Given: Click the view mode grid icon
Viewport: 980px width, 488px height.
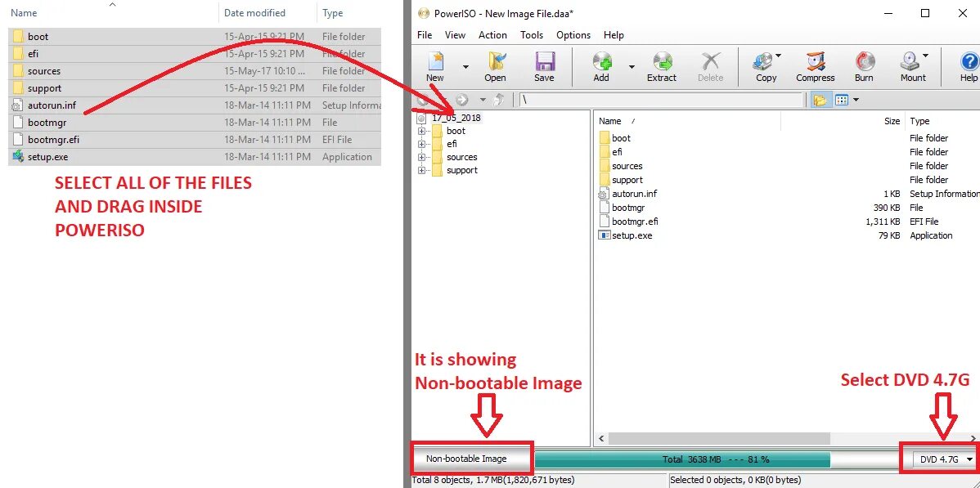Looking at the screenshot, I should point(842,100).
